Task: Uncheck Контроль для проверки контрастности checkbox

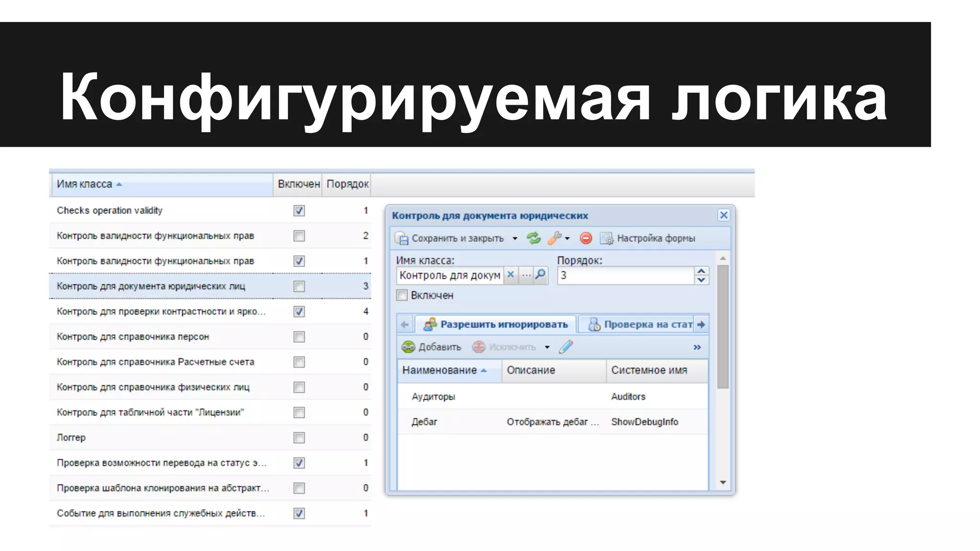Action: pos(299,311)
